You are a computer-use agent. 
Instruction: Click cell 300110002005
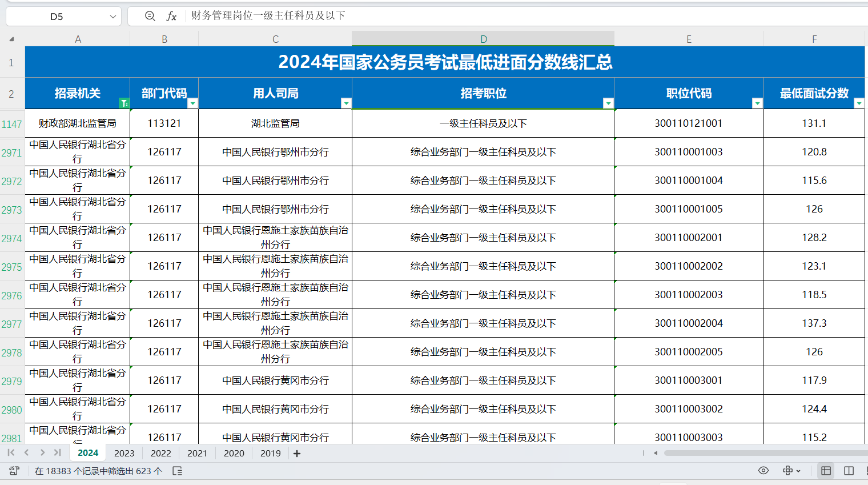[689, 352]
